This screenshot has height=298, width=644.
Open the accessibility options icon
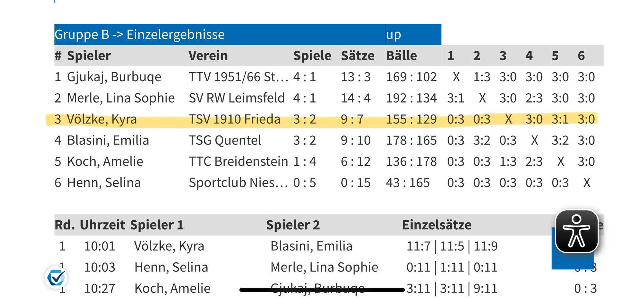pos(576,231)
